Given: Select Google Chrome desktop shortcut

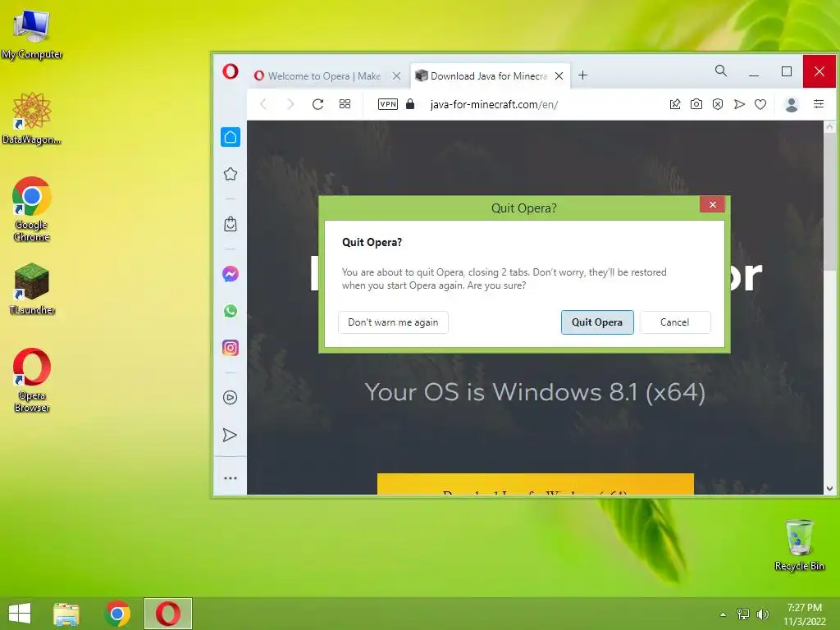Looking at the screenshot, I should click(x=32, y=209).
